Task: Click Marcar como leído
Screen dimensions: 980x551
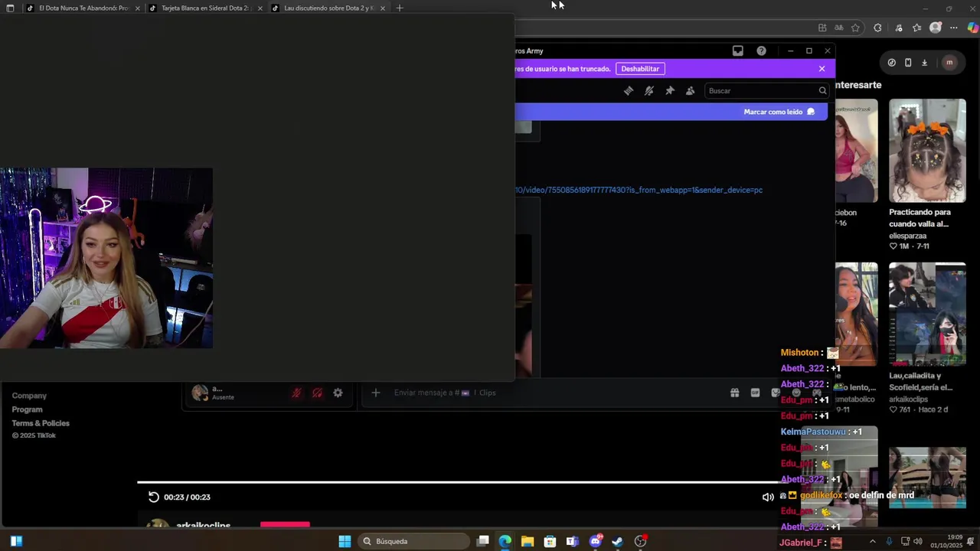Action: pyautogui.click(x=779, y=112)
